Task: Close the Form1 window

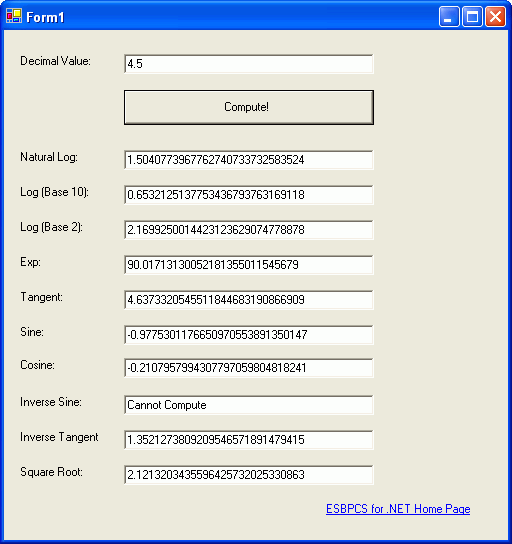Action: (495, 16)
